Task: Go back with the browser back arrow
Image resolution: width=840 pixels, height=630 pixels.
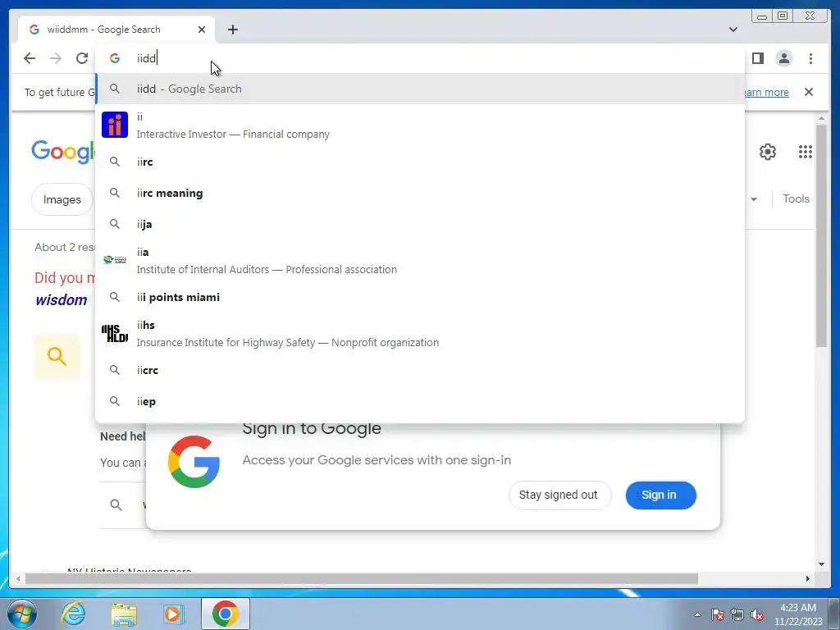Action: coord(30,58)
